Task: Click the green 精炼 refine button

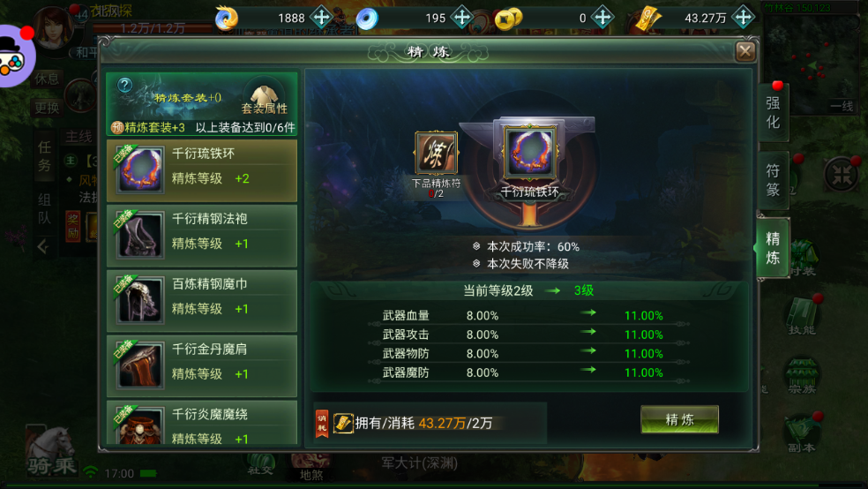Action: tap(679, 420)
